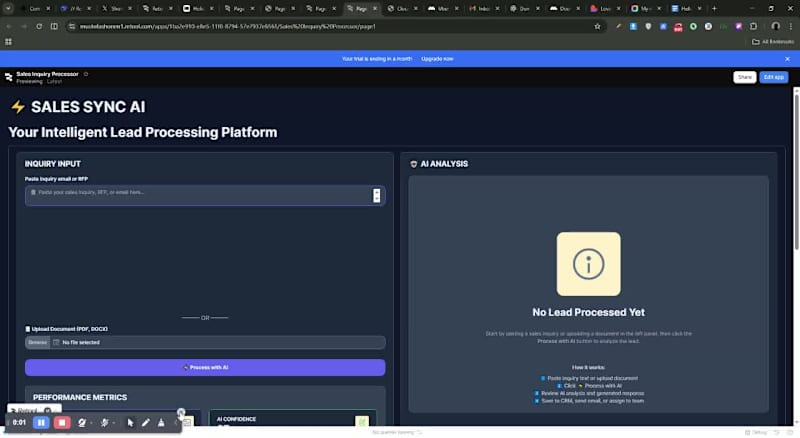Open the Extensions puzzle menu
The height and width of the screenshot is (438, 800).
(x=754, y=26)
